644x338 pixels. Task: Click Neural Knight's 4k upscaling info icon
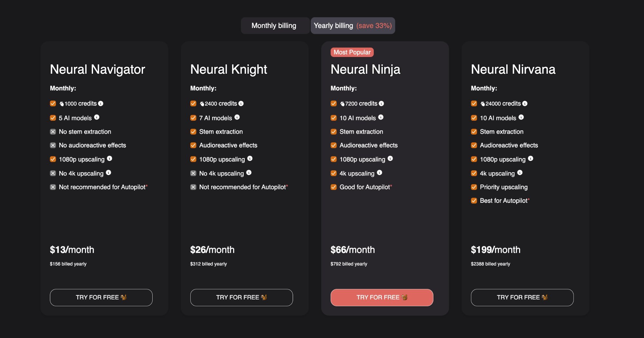(x=250, y=173)
